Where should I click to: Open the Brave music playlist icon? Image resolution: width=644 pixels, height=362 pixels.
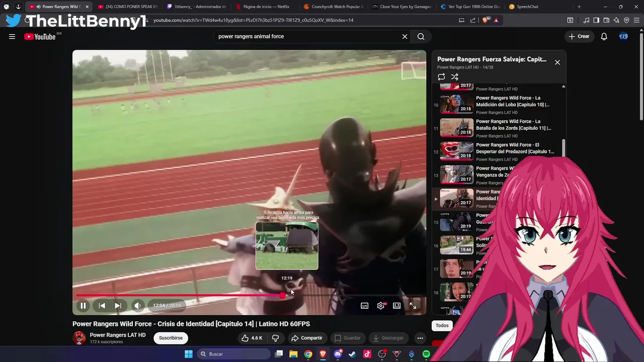point(586,20)
